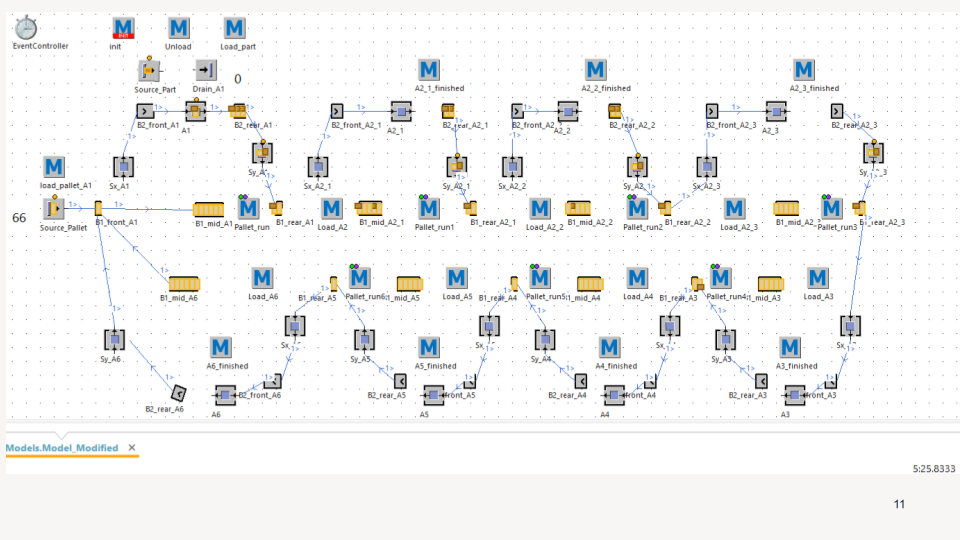Select the Sy_A4 station icon
Image resolution: width=960 pixels, height=540 pixels.
click(x=545, y=340)
